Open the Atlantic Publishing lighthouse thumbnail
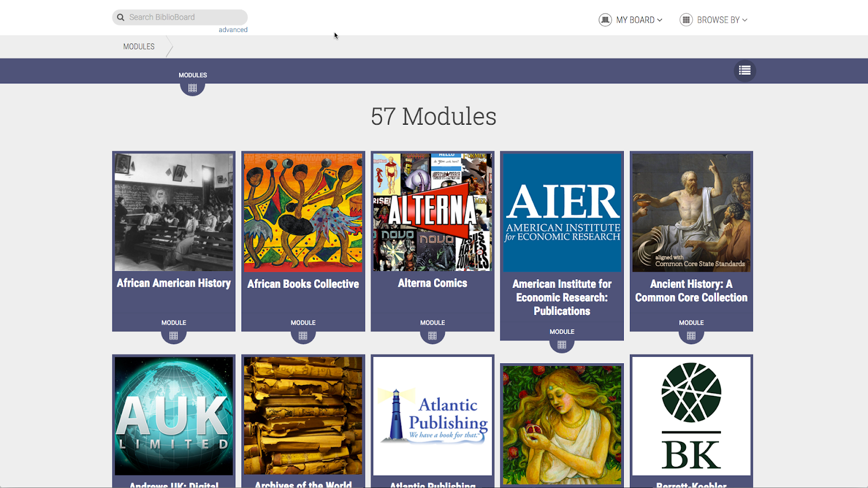The height and width of the screenshot is (488, 868). coord(432,416)
